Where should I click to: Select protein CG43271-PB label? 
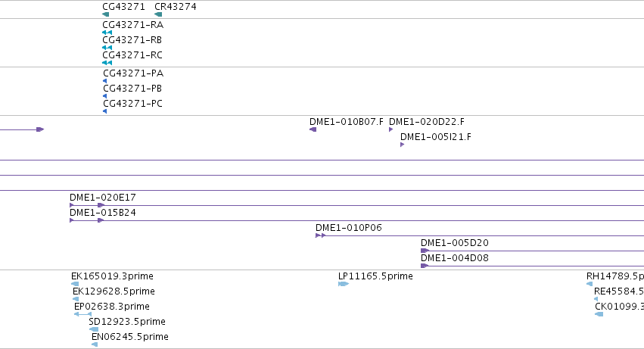(x=132, y=89)
